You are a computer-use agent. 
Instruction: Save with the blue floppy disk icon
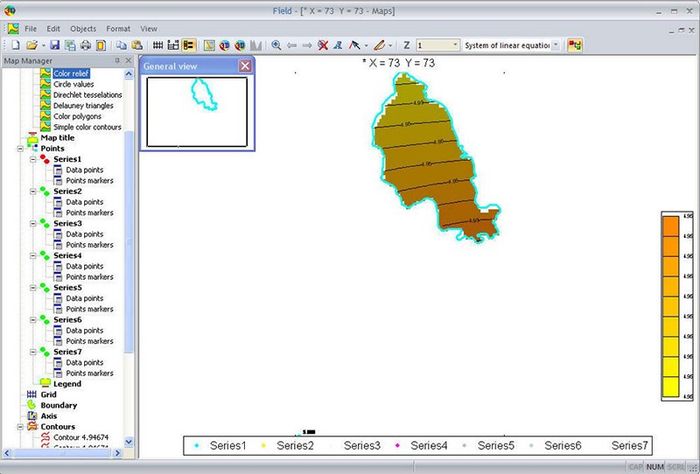point(54,45)
